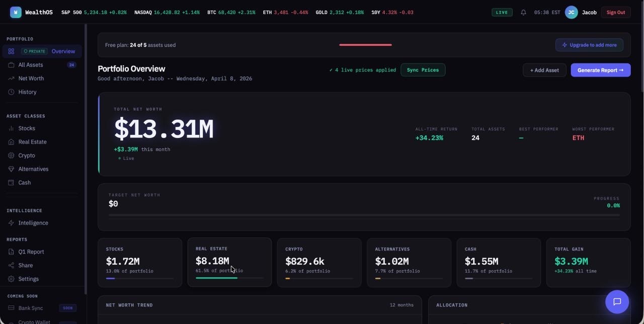Open Settings in the sidebar
Viewport: 644px width, 324px height.
click(42, 279)
